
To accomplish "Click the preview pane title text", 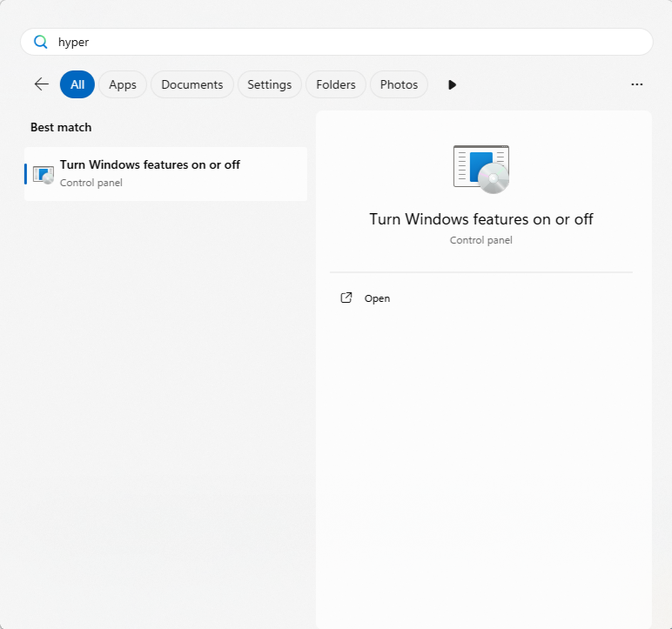I will [x=480, y=219].
